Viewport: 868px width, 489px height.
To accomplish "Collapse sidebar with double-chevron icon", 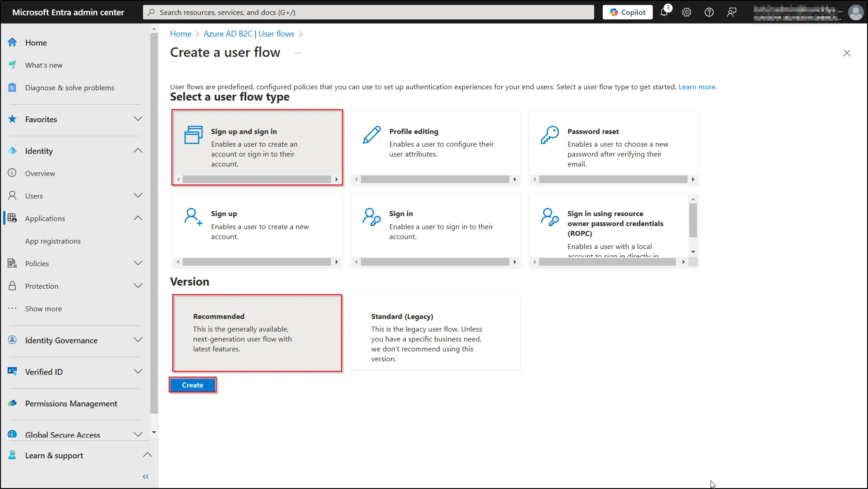I will point(146,476).
